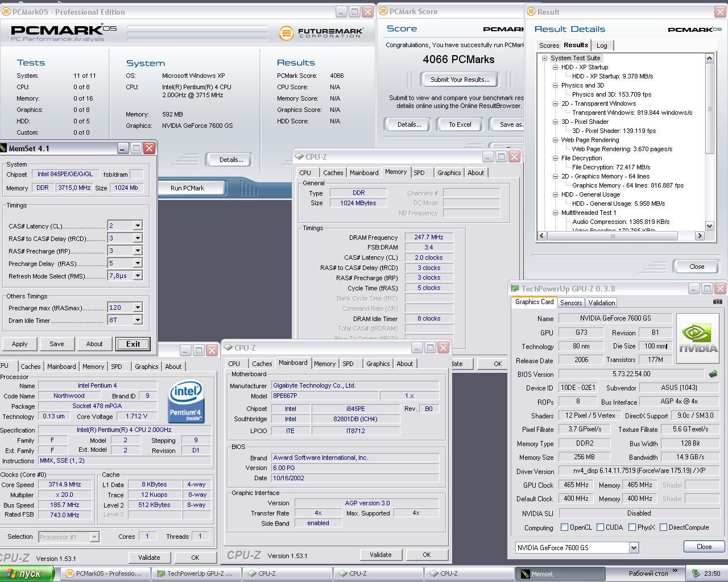Click the To Excel button
Screen dimensions: 728x582
[460, 124]
